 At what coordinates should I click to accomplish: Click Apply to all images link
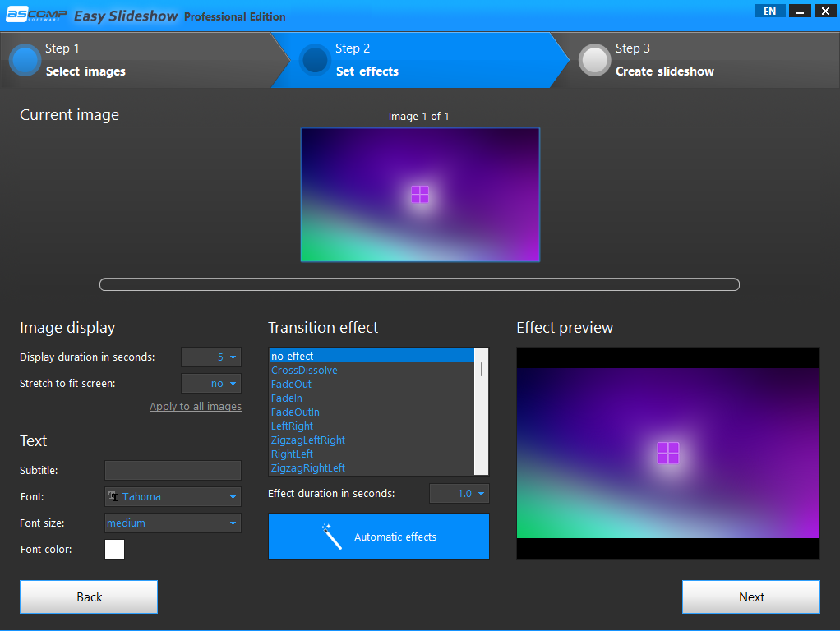(x=196, y=407)
